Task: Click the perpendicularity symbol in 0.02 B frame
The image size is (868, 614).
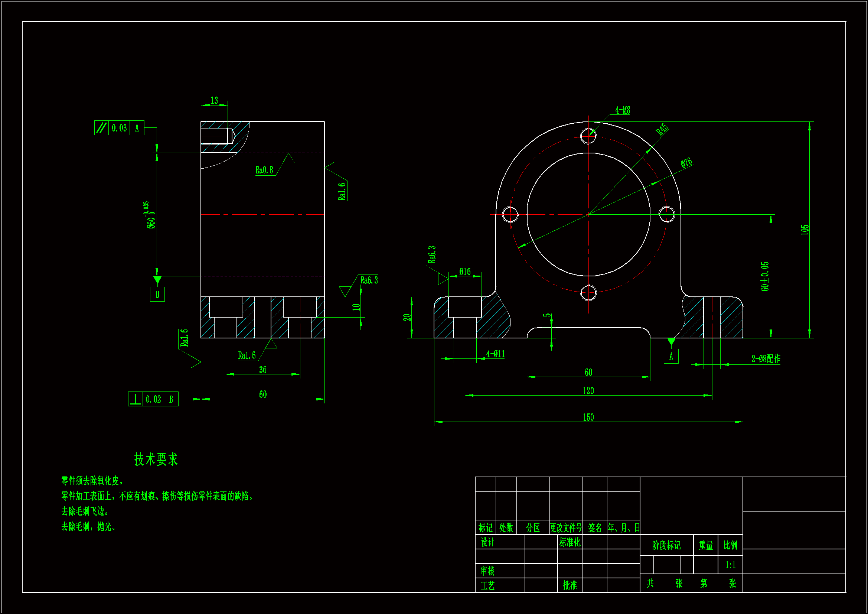Action: 136,399
